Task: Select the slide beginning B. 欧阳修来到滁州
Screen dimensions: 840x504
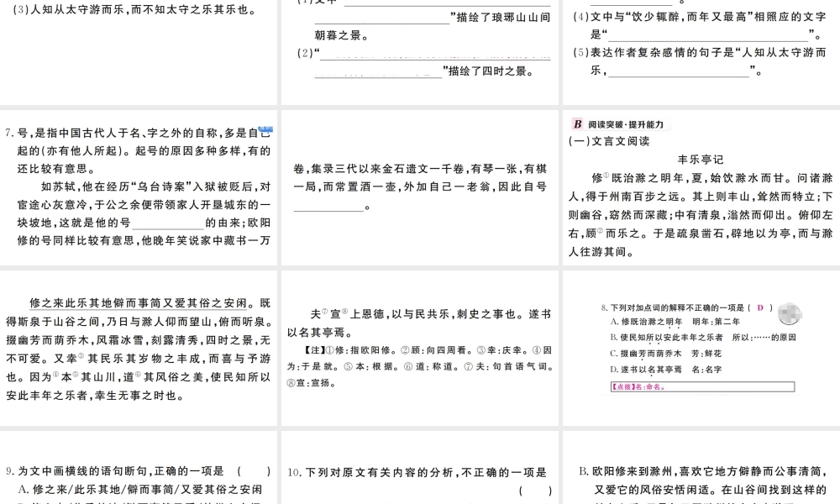Action: (x=701, y=468)
